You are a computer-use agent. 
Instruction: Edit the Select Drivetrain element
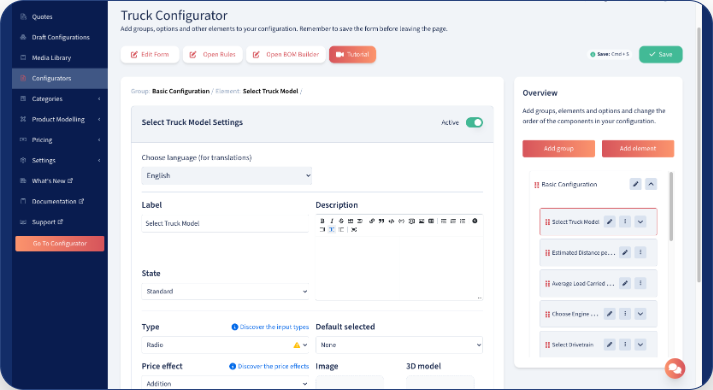610,345
